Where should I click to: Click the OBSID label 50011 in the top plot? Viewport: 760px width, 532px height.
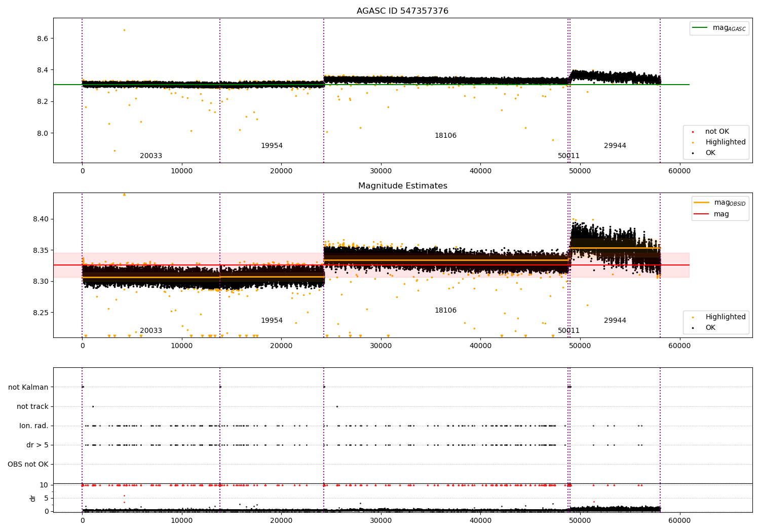[568, 156]
